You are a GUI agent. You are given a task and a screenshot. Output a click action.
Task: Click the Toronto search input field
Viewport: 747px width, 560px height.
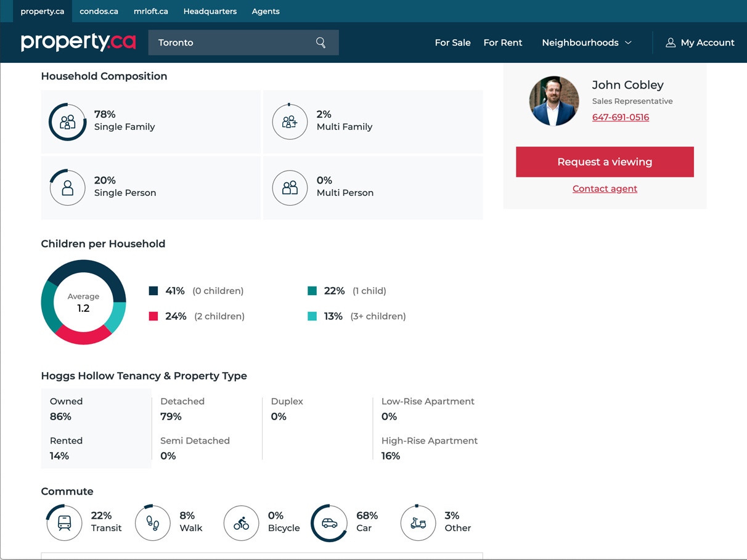point(231,43)
